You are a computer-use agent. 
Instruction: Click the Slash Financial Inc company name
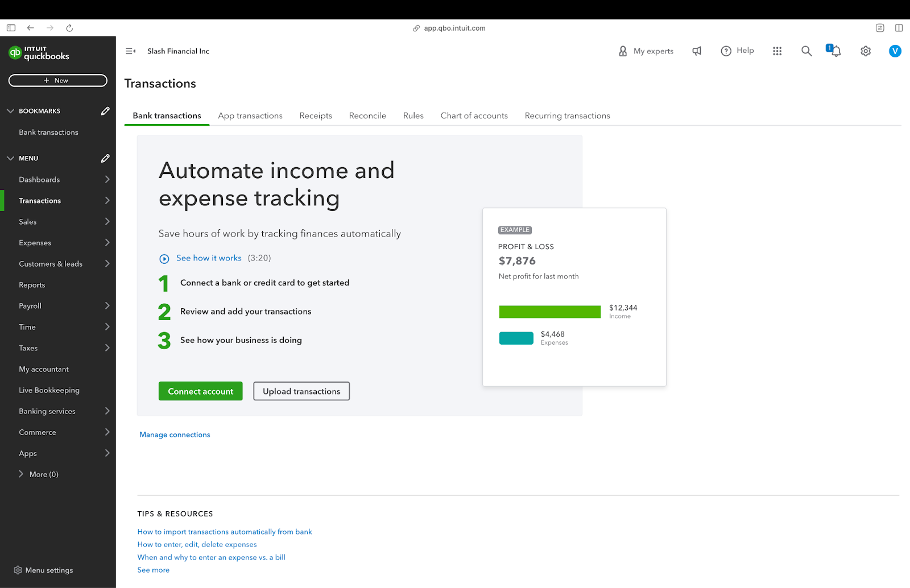178,51
